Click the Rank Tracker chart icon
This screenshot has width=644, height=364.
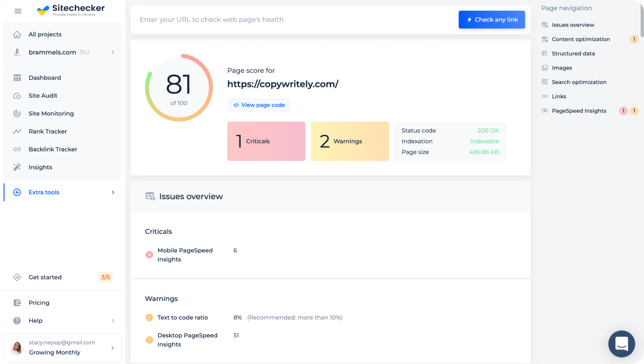(x=17, y=132)
